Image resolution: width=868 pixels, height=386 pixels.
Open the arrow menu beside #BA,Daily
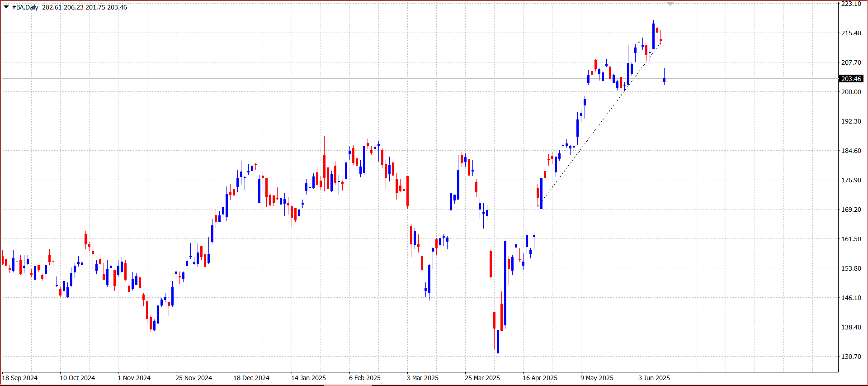[6, 7]
